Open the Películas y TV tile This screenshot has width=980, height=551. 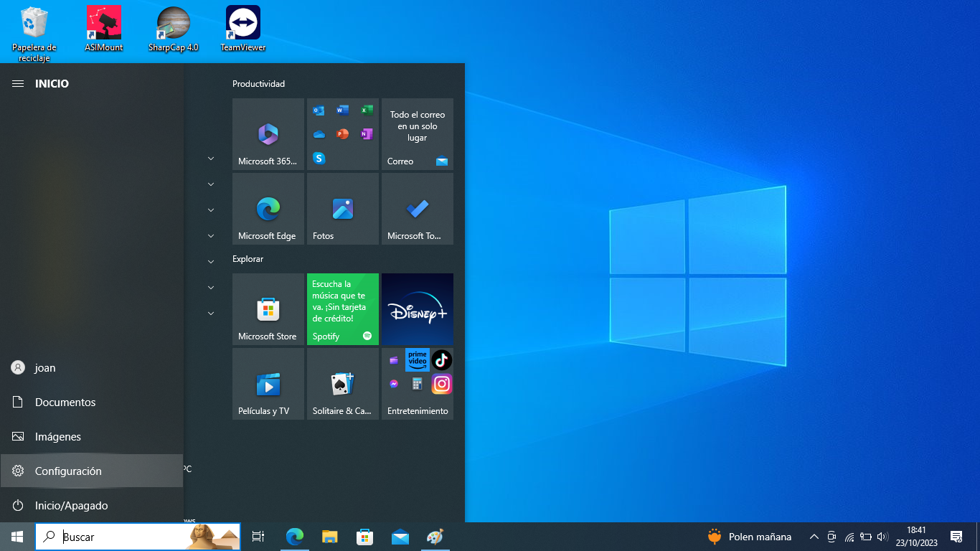click(268, 384)
